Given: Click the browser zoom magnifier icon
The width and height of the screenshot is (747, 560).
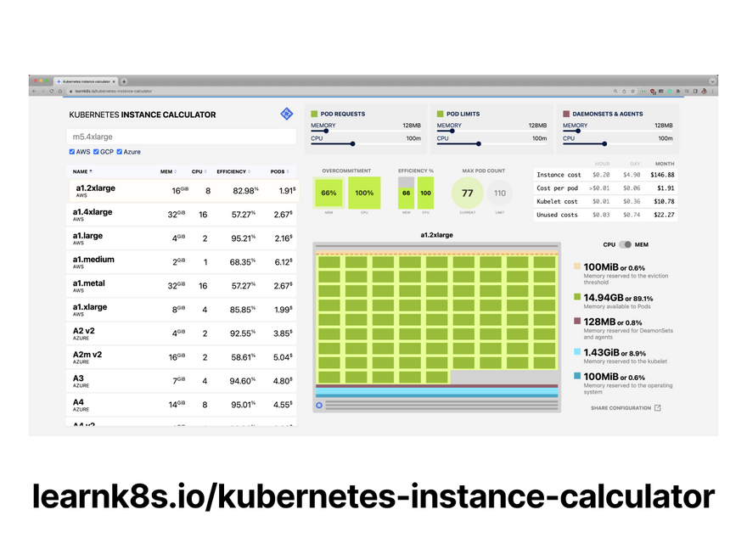Looking at the screenshot, I should pyautogui.click(x=615, y=91).
